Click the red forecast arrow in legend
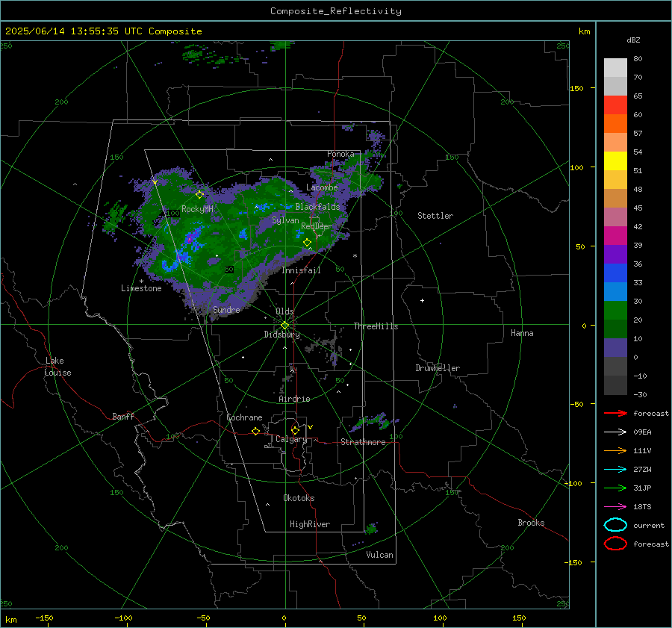The width and height of the screenshot is (672, 628). (615, 413)
